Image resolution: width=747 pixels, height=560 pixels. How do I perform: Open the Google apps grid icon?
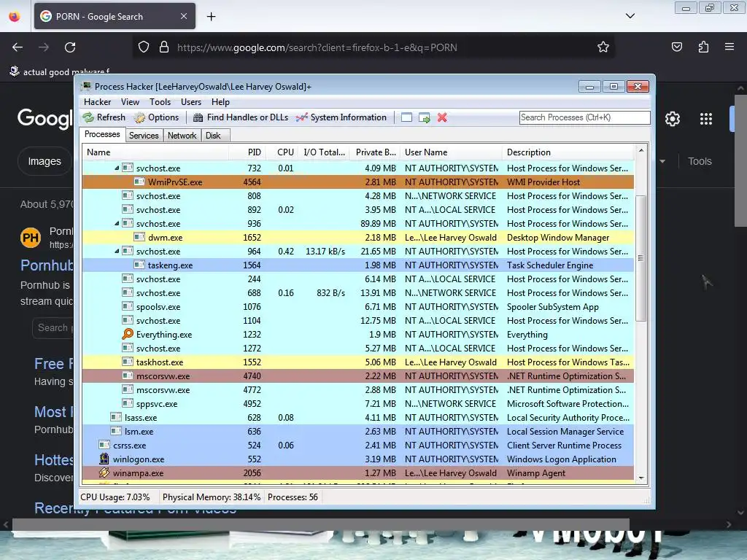point(706,119)
